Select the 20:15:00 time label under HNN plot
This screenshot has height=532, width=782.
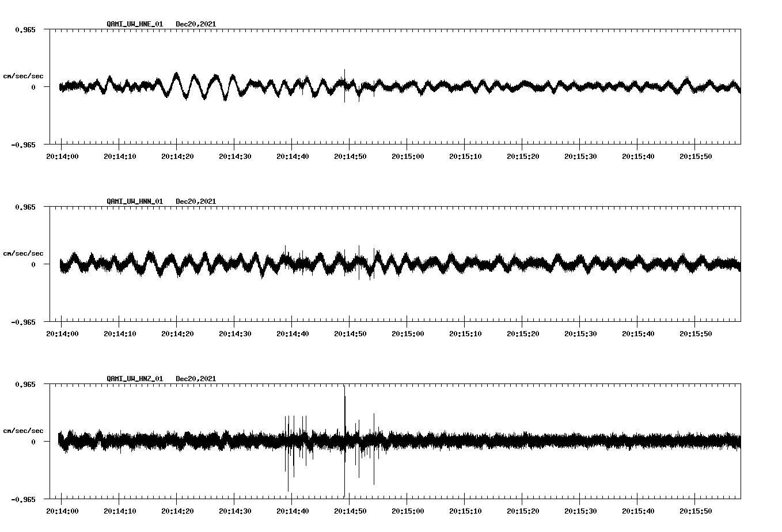coord(408,334)
